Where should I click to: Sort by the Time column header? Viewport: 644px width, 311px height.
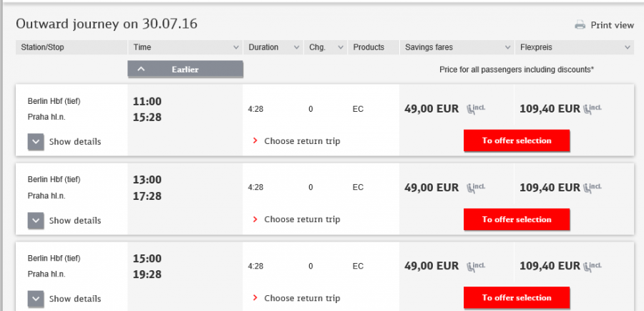[185, 47]
